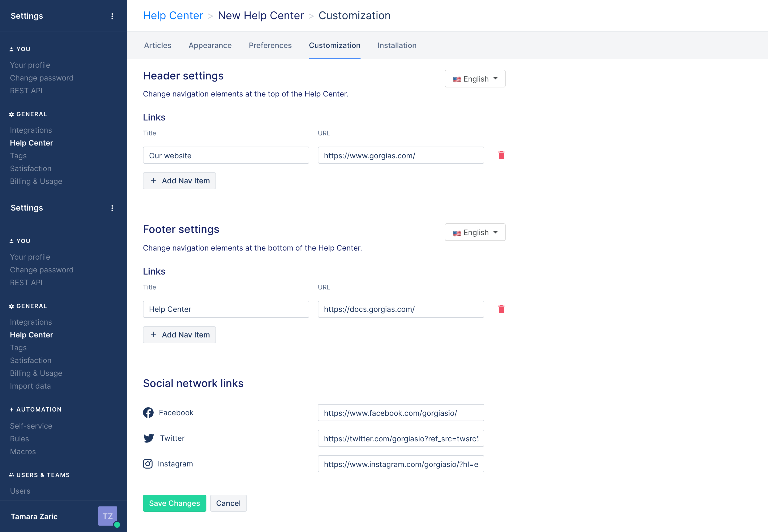Open Users under Users & Teams
This screenshot has height=532, width=768.
coord(20,491)
